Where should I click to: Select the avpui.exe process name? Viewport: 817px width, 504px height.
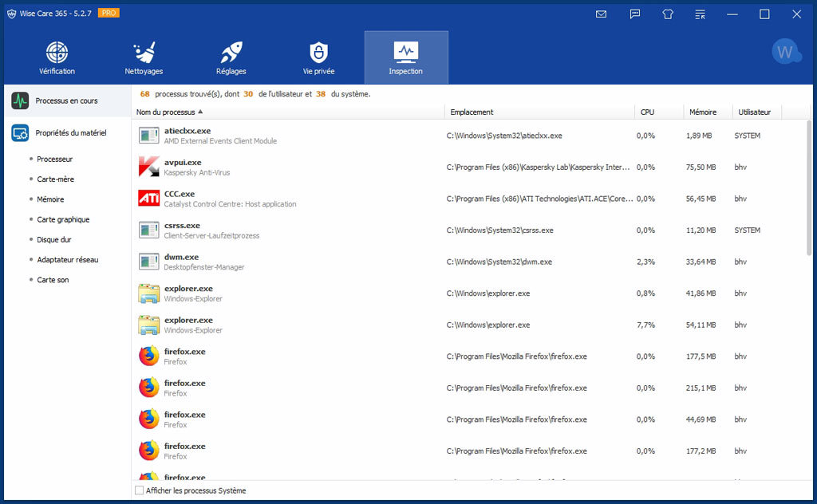click(x=183, y=163)
